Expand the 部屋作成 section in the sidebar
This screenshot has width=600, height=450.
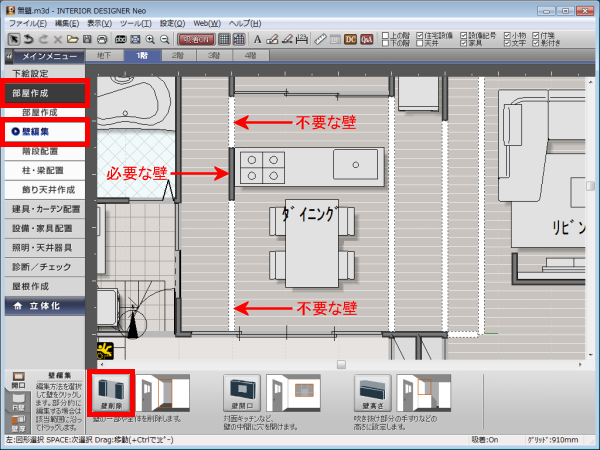click(43, 93)
